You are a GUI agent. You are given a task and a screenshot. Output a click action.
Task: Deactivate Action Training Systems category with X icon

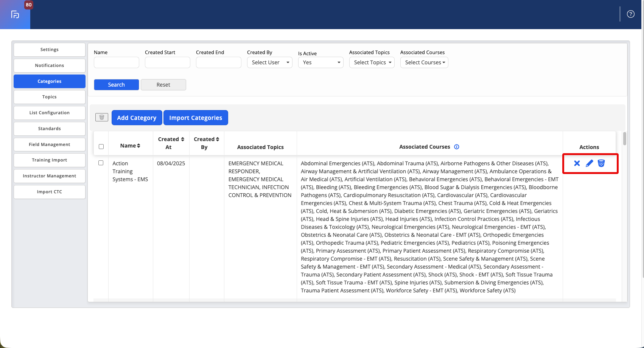[577, 163]
